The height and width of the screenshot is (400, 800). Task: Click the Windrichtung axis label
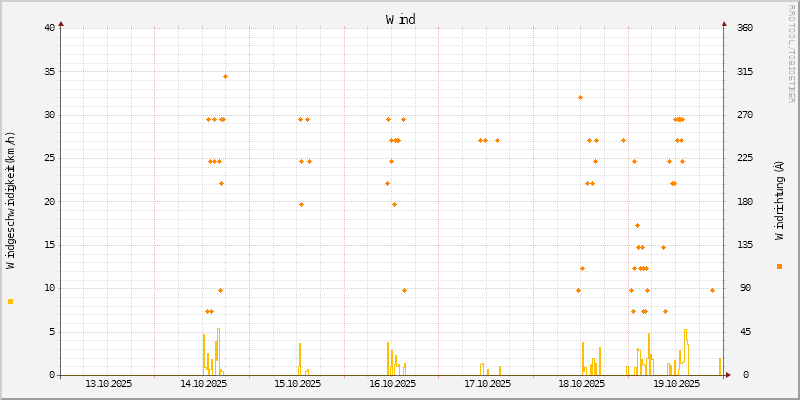point(779,200)
